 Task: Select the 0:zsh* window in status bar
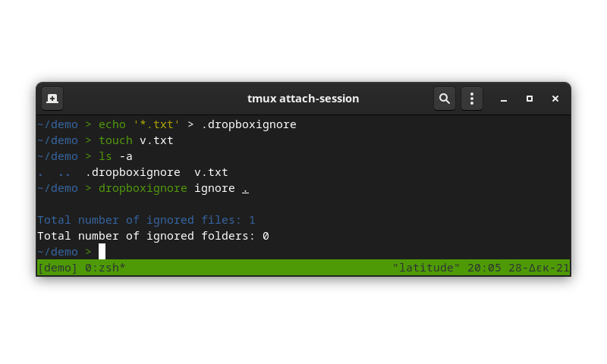105,268
